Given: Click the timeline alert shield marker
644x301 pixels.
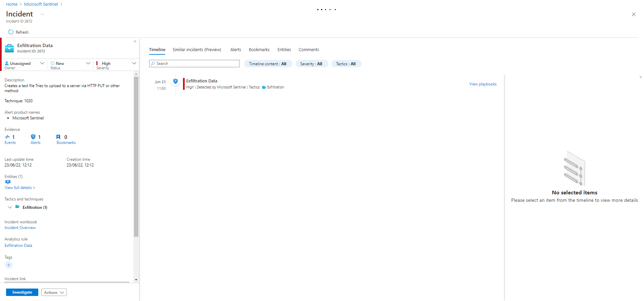Looking at the screenshot, I should (x=175, y=81).
